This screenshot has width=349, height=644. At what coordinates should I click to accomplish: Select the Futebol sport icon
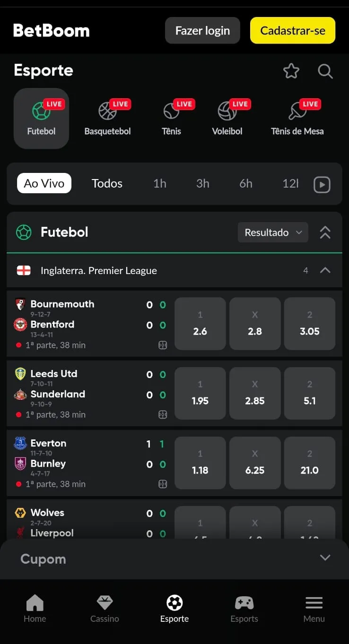41,118
